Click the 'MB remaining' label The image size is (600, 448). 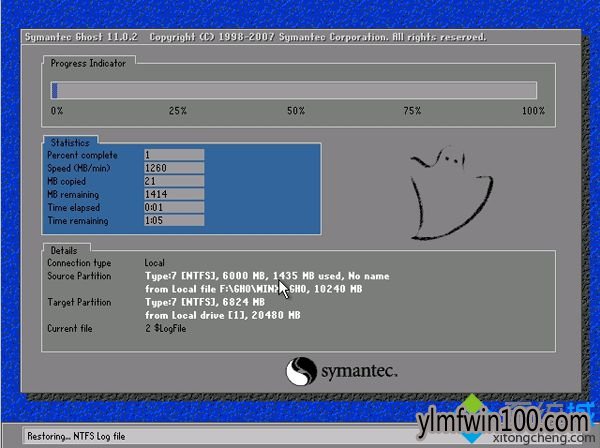click(73, 195)
